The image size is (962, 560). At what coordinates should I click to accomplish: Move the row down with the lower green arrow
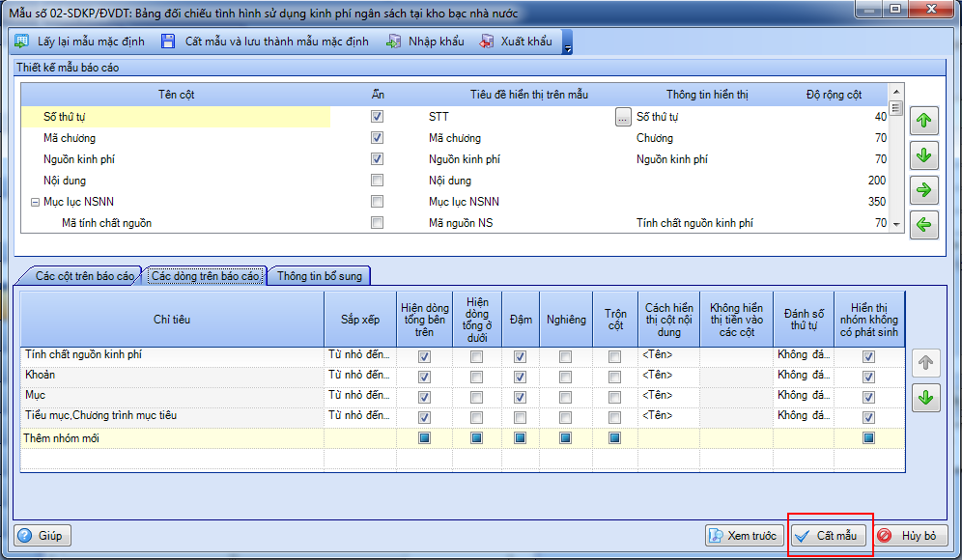[925, 397]
